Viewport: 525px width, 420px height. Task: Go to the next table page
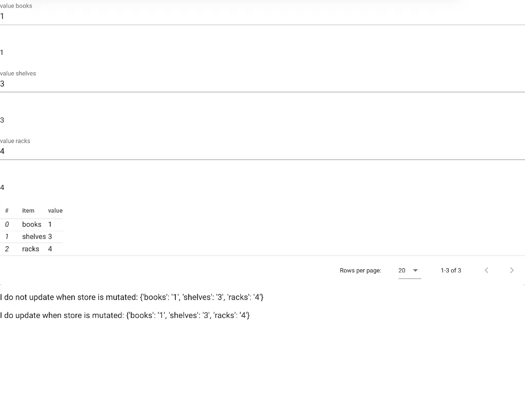(x=512, y=270)
